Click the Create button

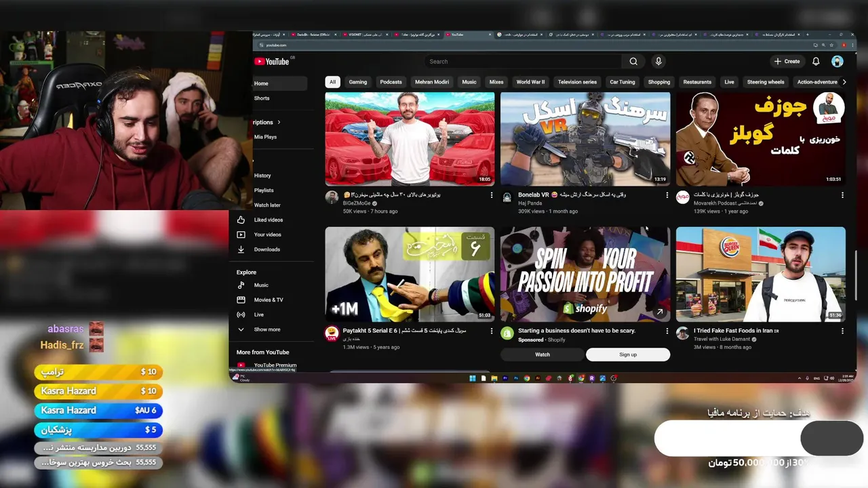787,61
